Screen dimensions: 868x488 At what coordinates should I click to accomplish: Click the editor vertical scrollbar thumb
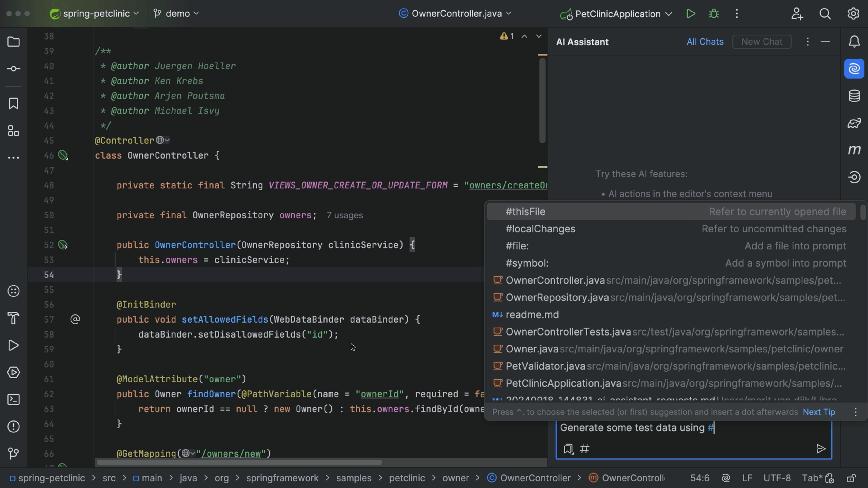pos(542,100)
